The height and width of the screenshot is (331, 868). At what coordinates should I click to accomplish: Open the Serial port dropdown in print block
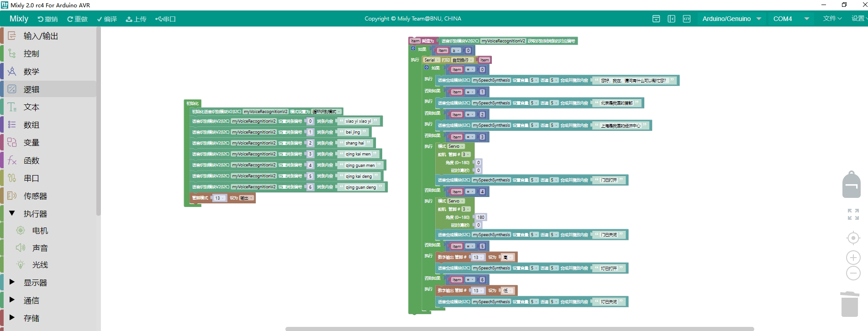pos(431,60)
